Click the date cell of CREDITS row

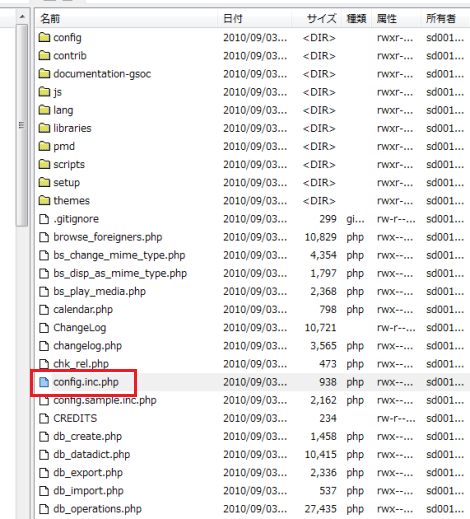pos(255,418)
